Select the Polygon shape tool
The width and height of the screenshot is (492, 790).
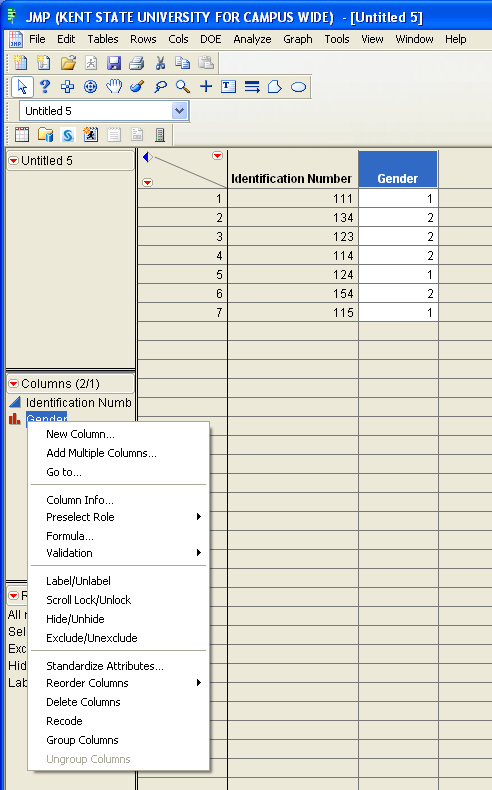click(x=275, y=87)
